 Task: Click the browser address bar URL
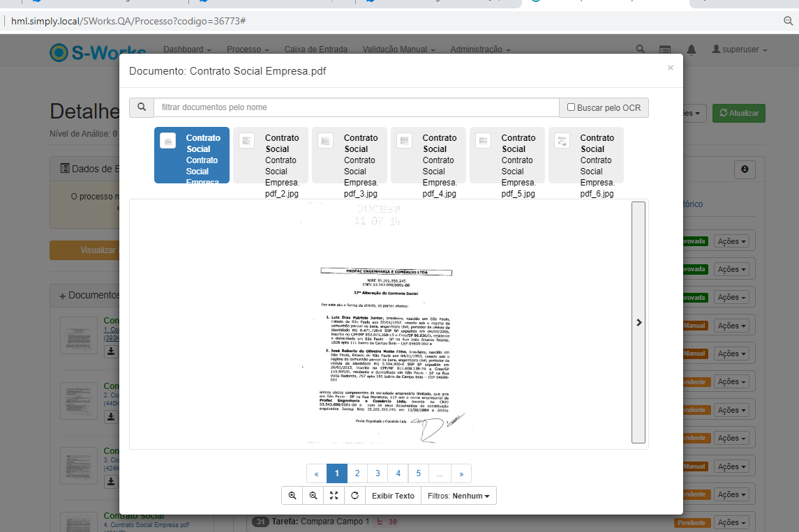(128, 21)
